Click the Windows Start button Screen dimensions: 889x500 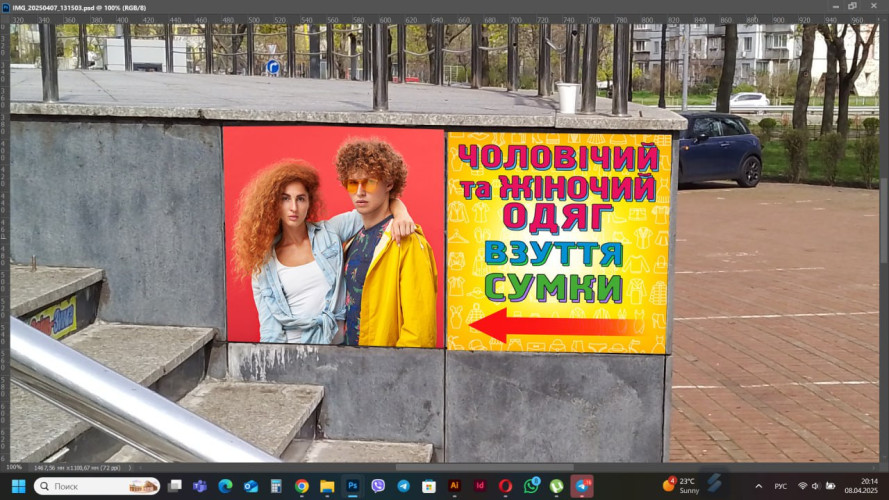18,486
